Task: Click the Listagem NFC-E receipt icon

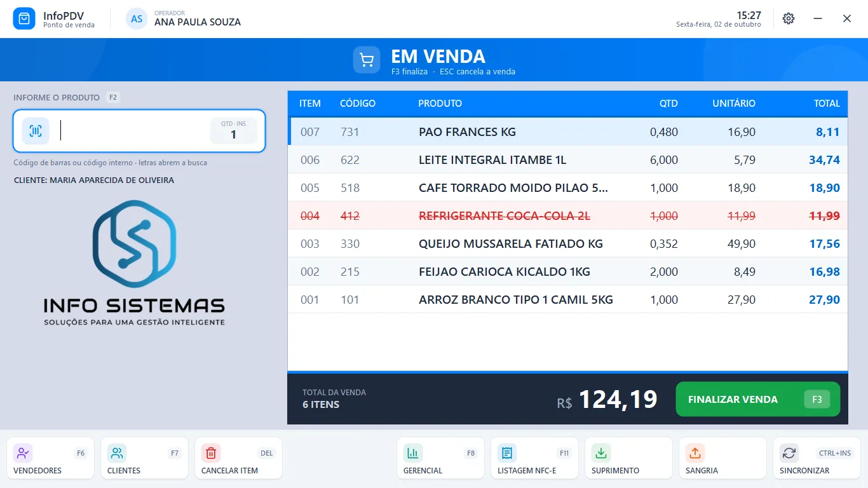Action: tap(507, 453)
